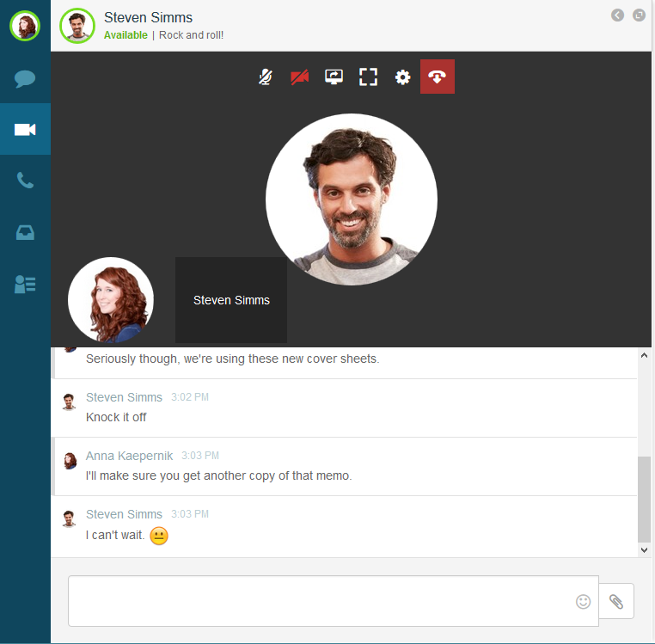The width and height of the screenshot is (655, 644).
Task: Click "Rock and roll!" status message
Action: [192, 35]
